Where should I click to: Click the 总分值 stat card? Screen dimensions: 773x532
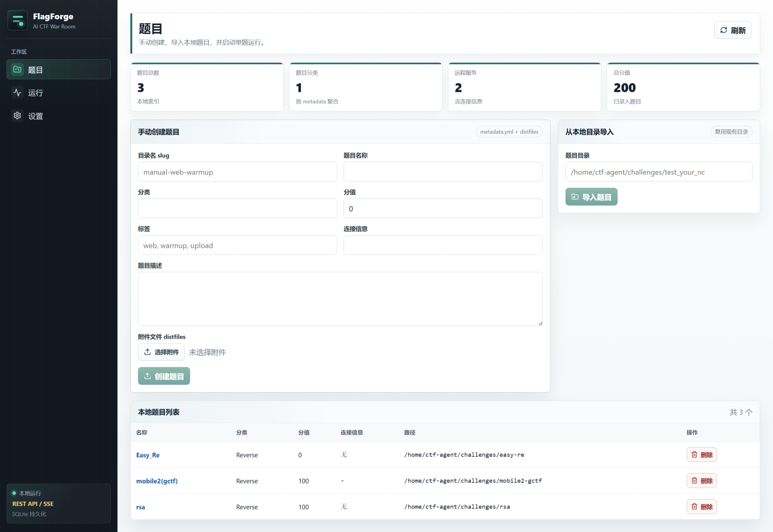coord(683,87)
